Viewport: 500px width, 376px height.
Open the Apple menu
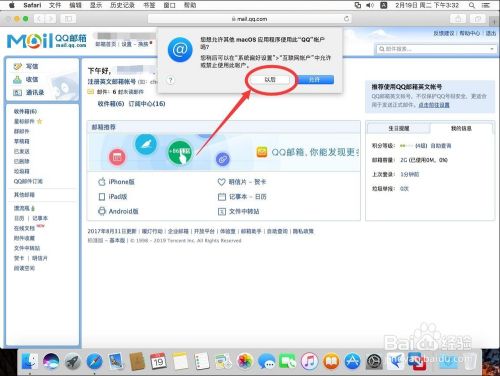tap(12, 5)
